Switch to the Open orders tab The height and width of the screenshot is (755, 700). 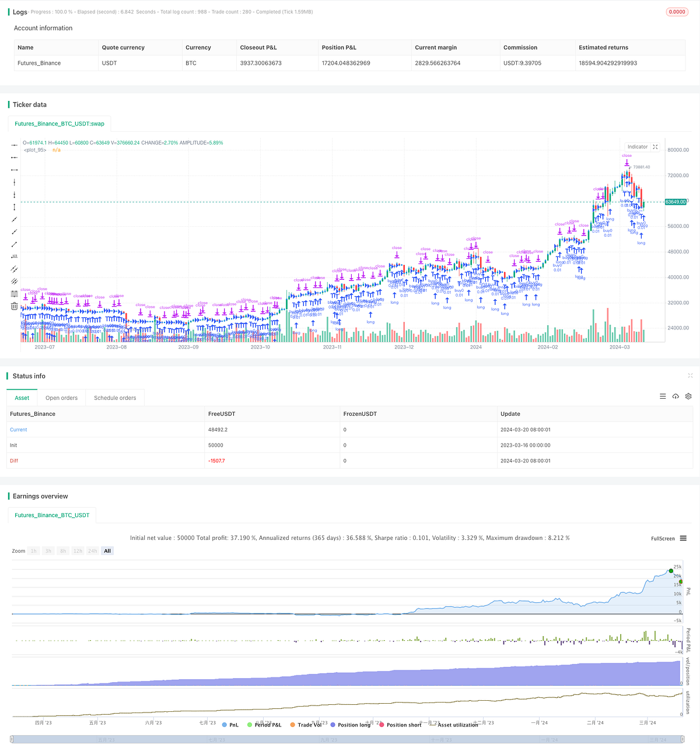click(61, 398)
